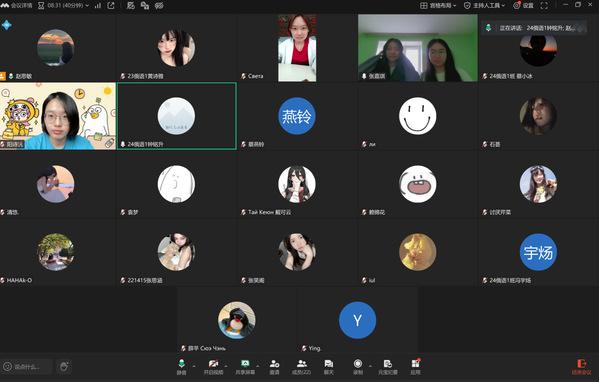This screenshot has height=382, width=599.
Task: Open the raise-hand reaction icon at bottom left
Action: click(x=64, y=367)
